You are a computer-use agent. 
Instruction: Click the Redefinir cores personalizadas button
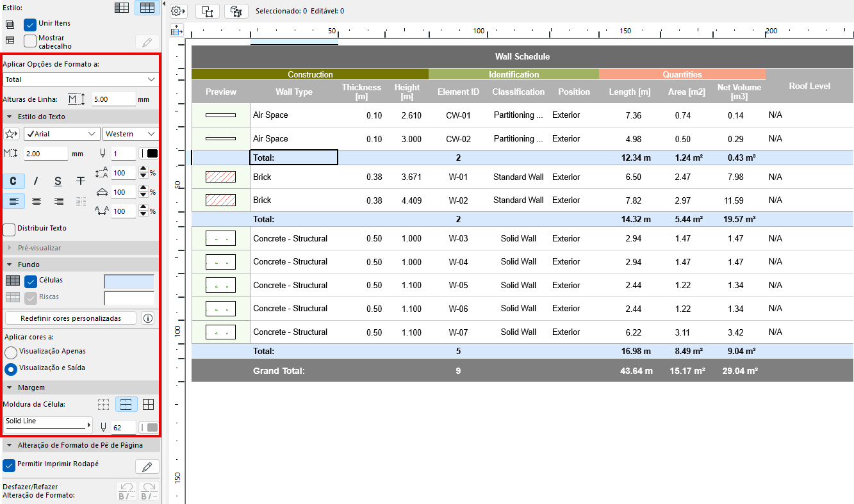(70, 318)
